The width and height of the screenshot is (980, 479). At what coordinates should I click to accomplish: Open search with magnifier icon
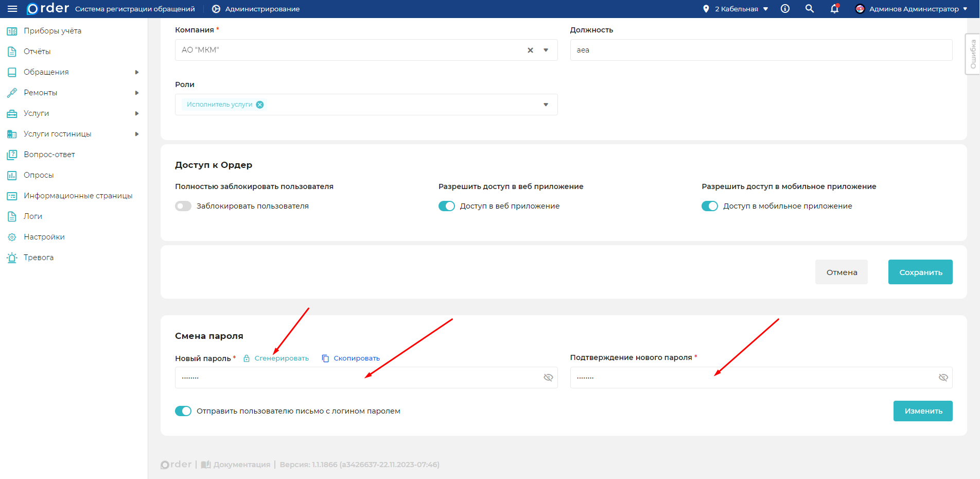(810, 9)
